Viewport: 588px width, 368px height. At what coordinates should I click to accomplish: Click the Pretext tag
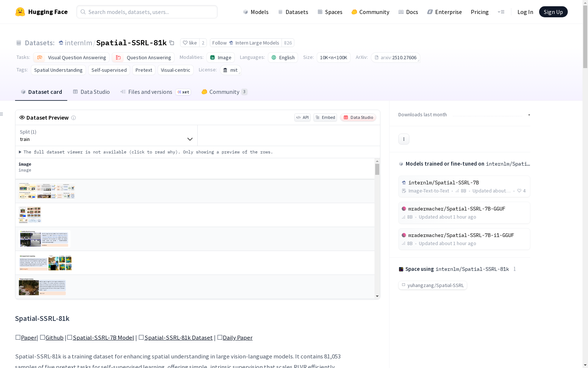(144, 70)
